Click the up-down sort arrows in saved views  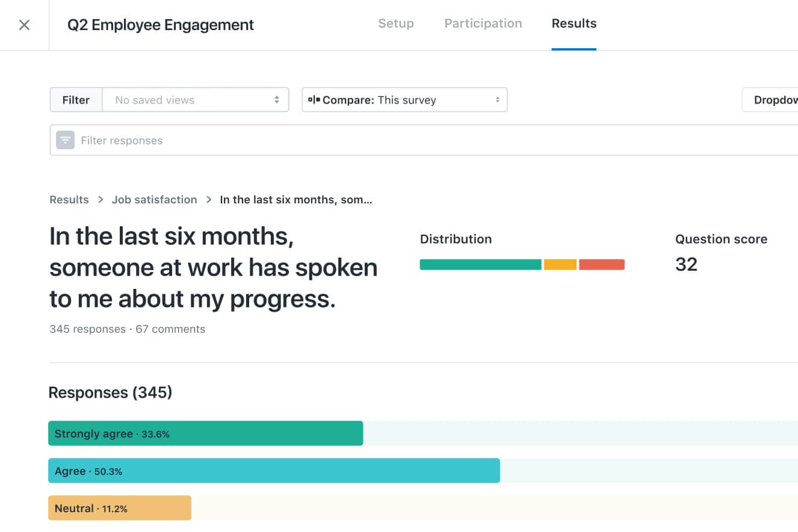coord(277,99)
